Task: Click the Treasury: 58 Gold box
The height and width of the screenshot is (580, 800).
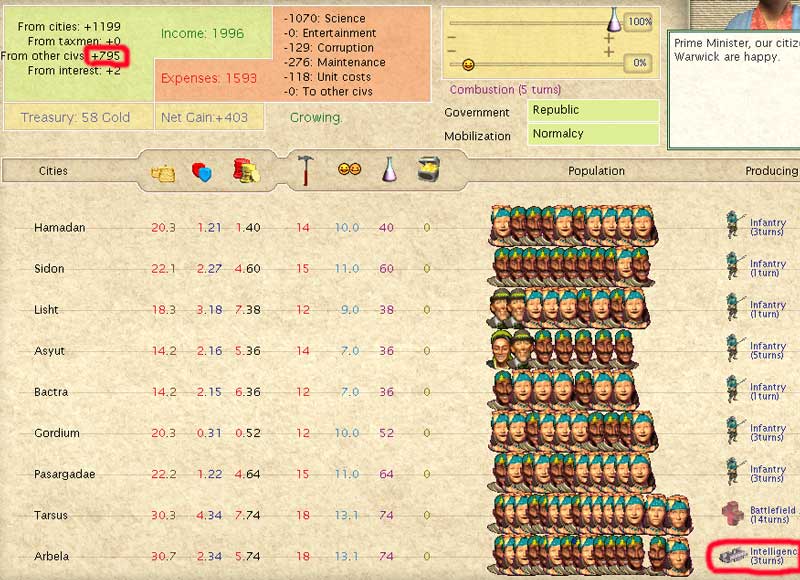Action: [79, 117]
